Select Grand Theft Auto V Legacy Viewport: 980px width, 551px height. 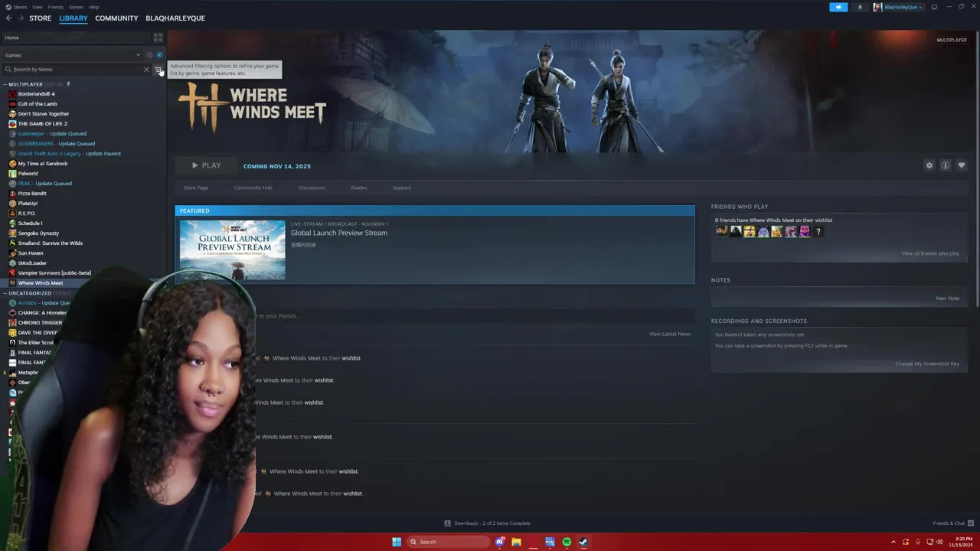69,154
